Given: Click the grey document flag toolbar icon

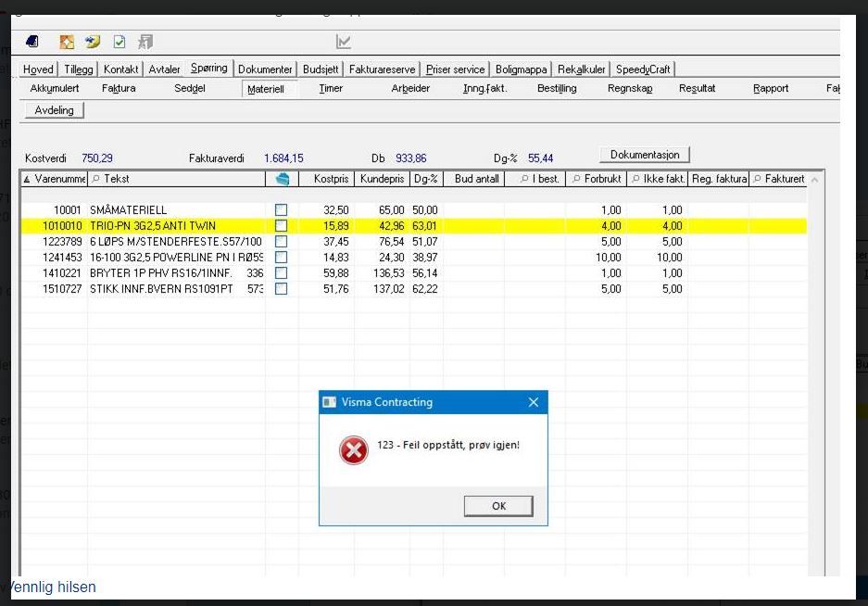Looking at the screenshot, I should click(145, 42).
